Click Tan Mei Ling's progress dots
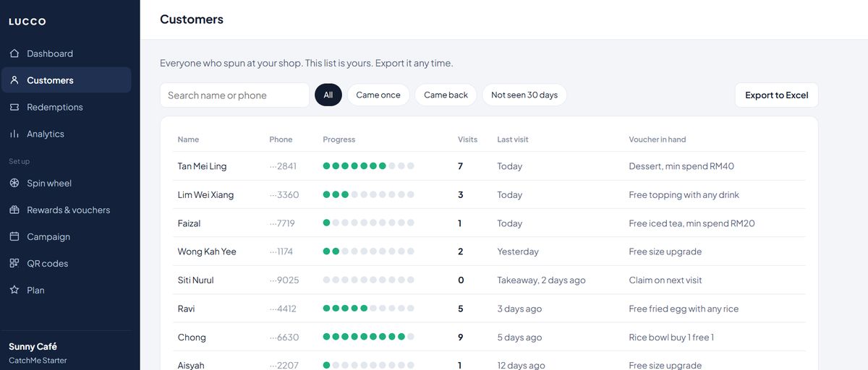The width and height of the screenshot is (868, 370). pyautogui.click(x=369, y=166)
